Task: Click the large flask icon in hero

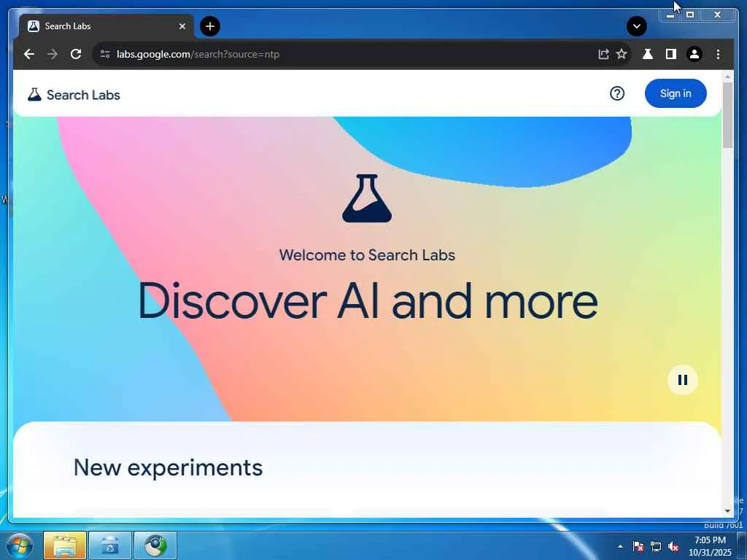Action: tap(367, 198)
